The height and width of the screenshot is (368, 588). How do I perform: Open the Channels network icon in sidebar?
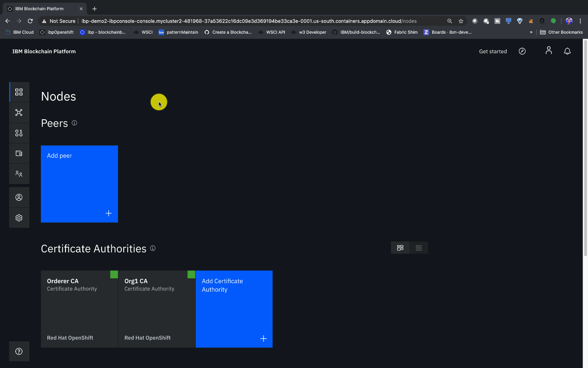(x=19, y=112)
